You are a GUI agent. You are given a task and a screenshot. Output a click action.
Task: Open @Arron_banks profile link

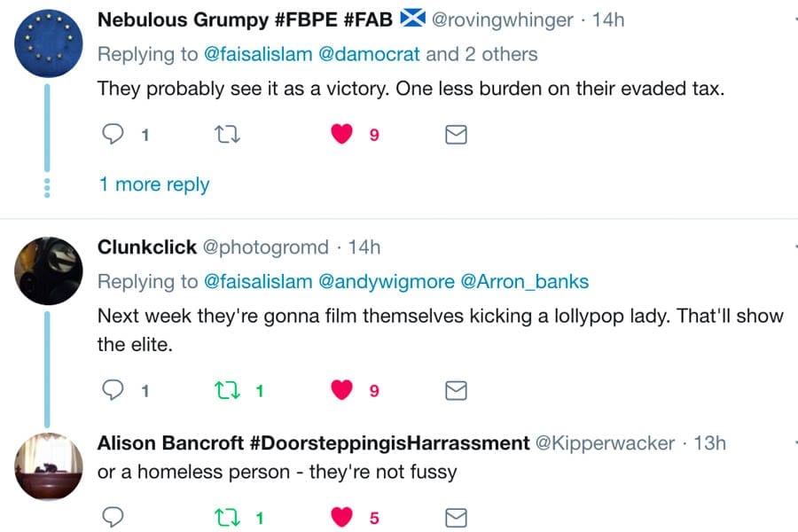[526, 282]
